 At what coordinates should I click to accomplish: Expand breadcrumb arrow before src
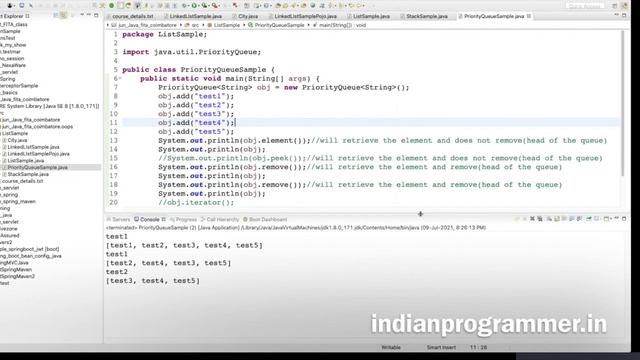(x=181, y=25)
